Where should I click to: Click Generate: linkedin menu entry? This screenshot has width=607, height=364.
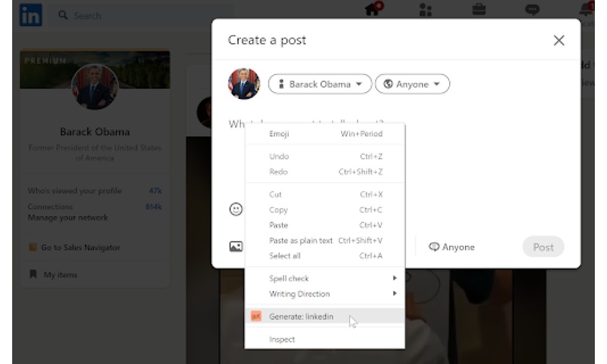coord(325,317)
